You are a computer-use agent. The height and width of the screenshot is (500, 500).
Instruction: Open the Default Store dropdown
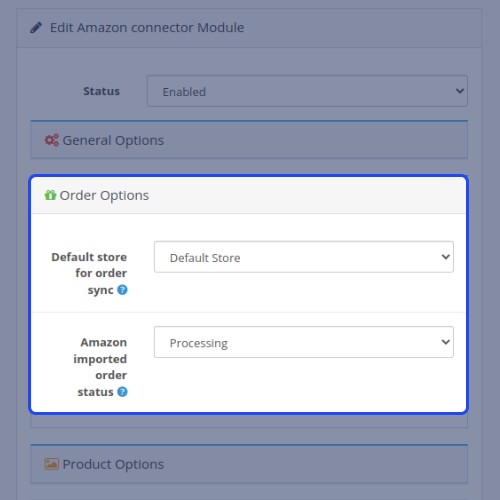pyautogui.click(x=304, y=257)
